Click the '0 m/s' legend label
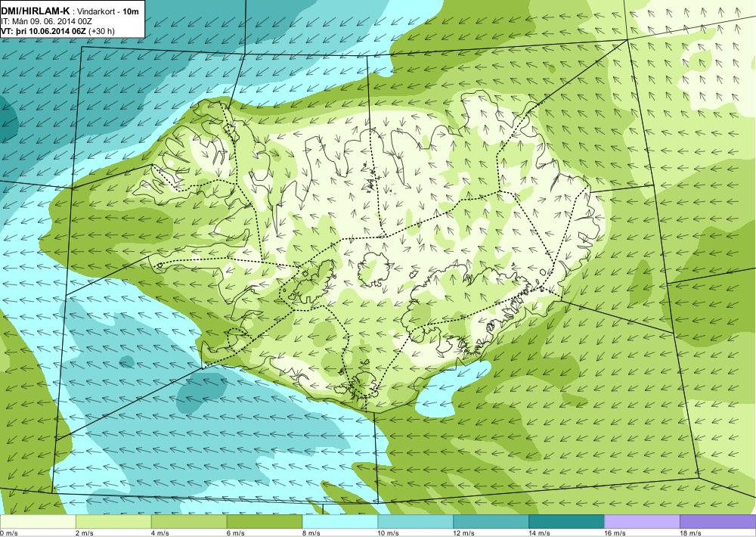Image resolution: width=756 pixels, height=537 pixels. 9,533
